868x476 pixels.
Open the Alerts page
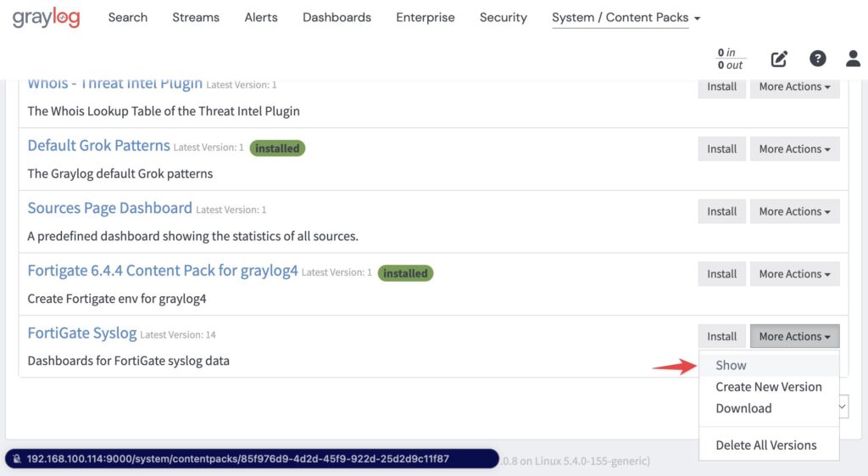261,18
